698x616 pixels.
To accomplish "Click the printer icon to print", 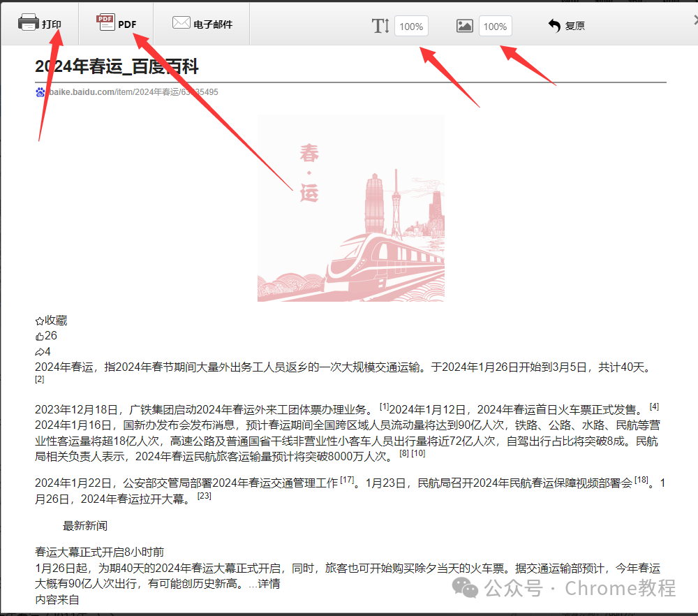I will click(x=28, y=22).
